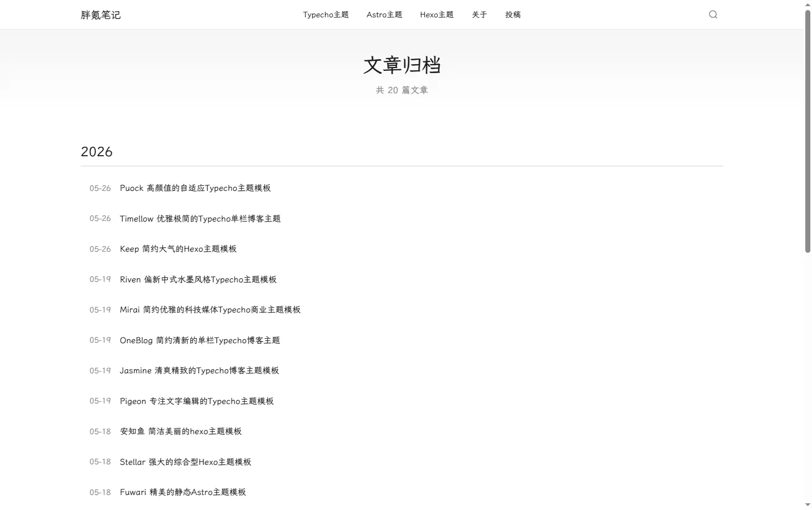Open the Astro主题 menu item
The image size is (812, 510).
point(384,15)
